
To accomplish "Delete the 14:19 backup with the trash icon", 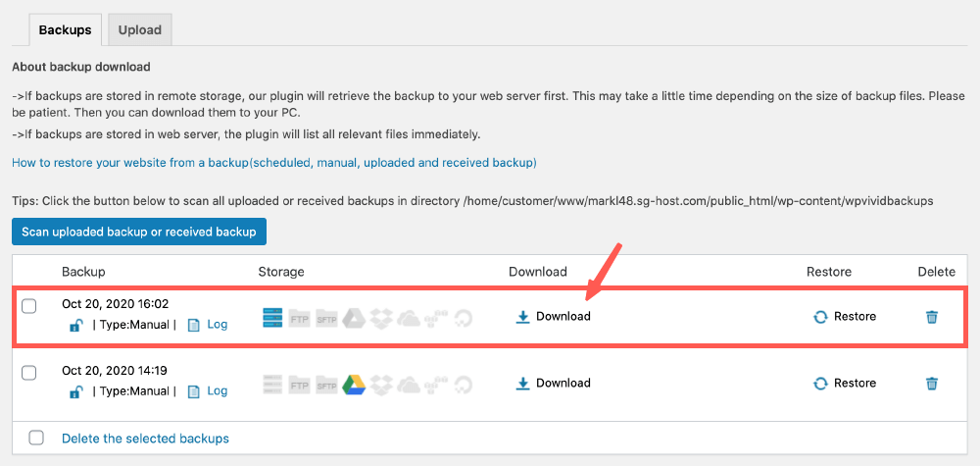I will pyautogui.click(x=931, y=383).
